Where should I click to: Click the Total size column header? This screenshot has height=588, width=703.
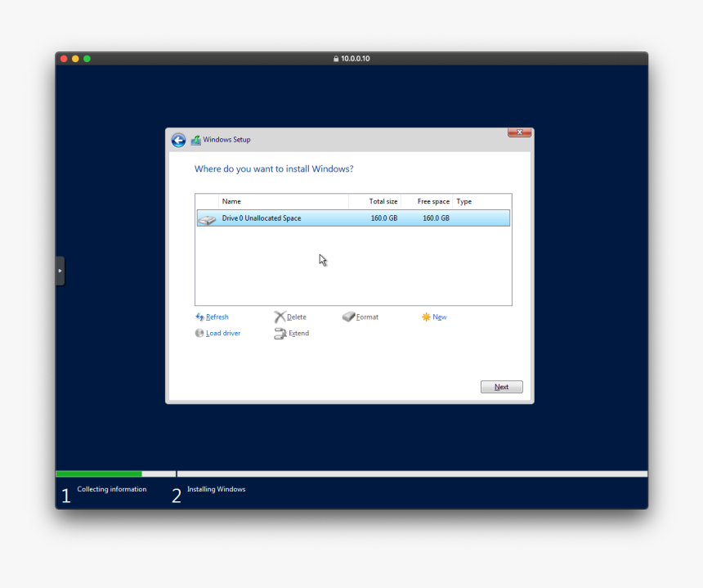pyautogui.click(x=383, y=201)
